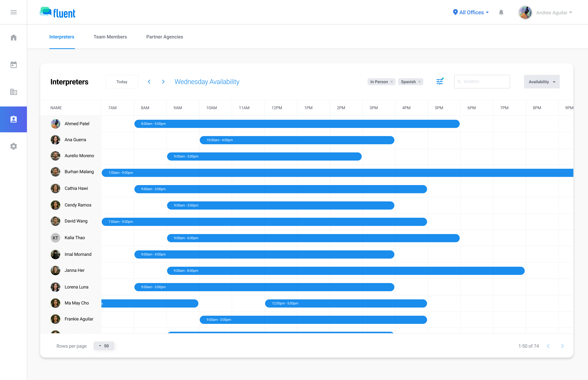Open the notifications bell

point(501,12)
